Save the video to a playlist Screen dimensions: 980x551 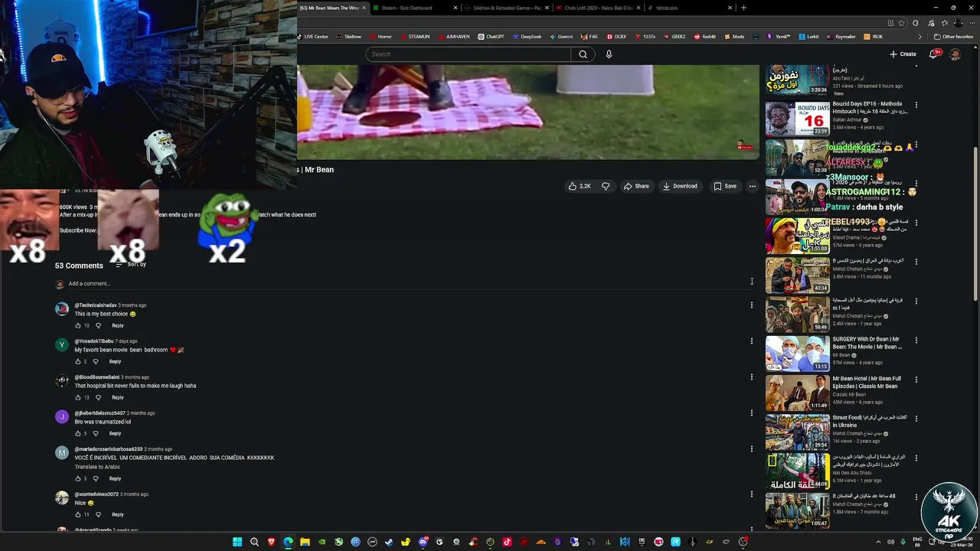coord(724,186)
